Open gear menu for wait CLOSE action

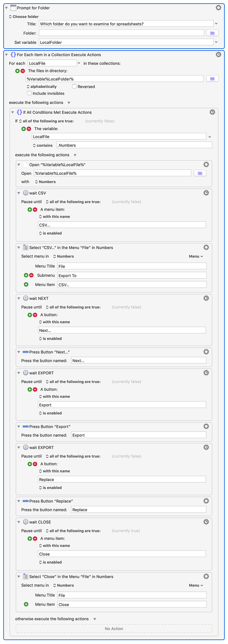click(x=206, y=522)
